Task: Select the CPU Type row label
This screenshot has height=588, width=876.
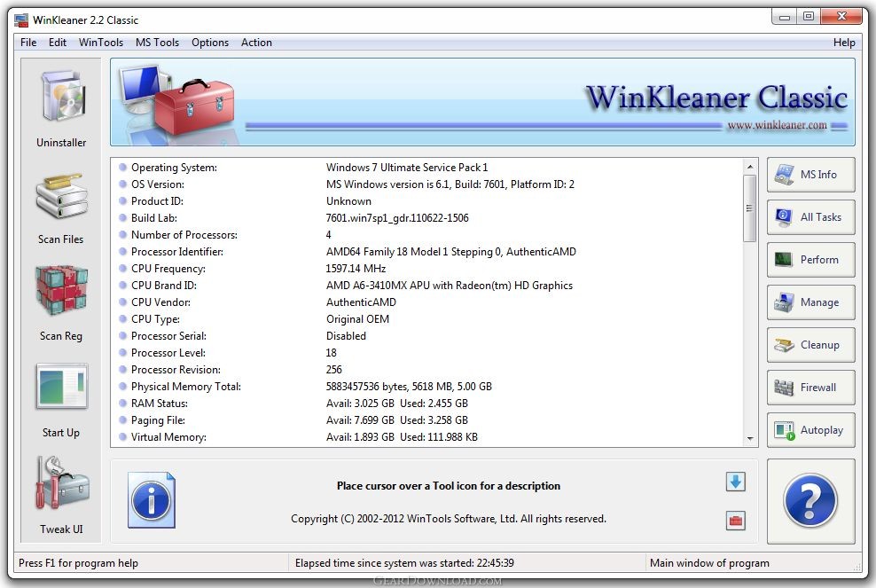Action: pos(155,319)
